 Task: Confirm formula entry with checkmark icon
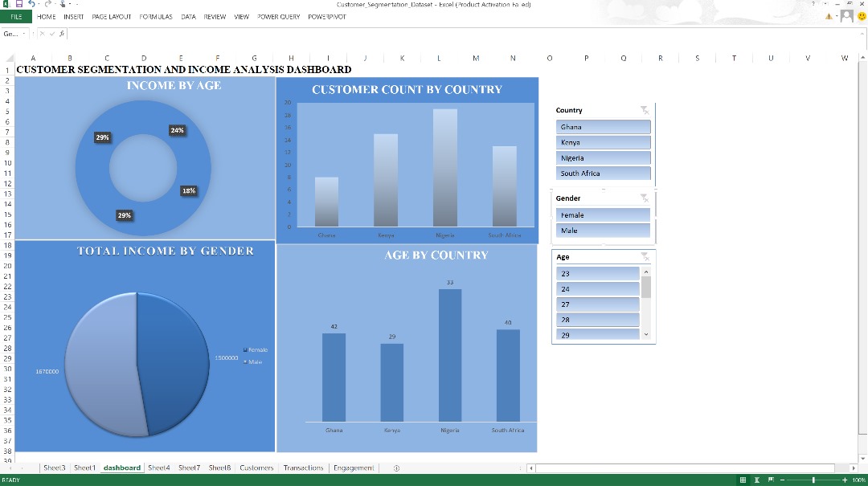coord(52,34)
